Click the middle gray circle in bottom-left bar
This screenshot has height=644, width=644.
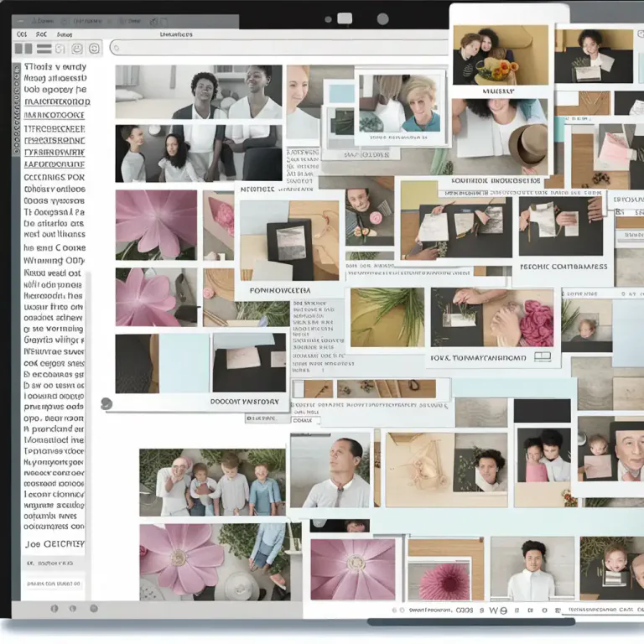[73, 609]
